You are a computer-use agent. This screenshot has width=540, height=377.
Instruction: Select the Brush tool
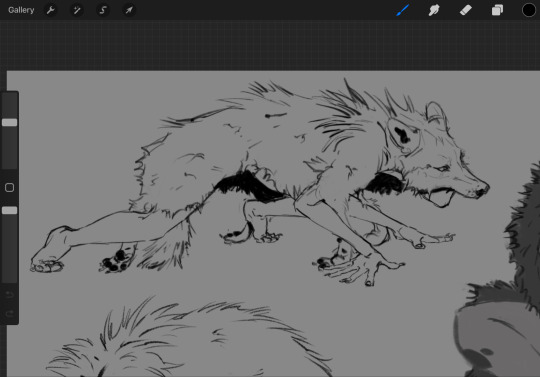403,10
